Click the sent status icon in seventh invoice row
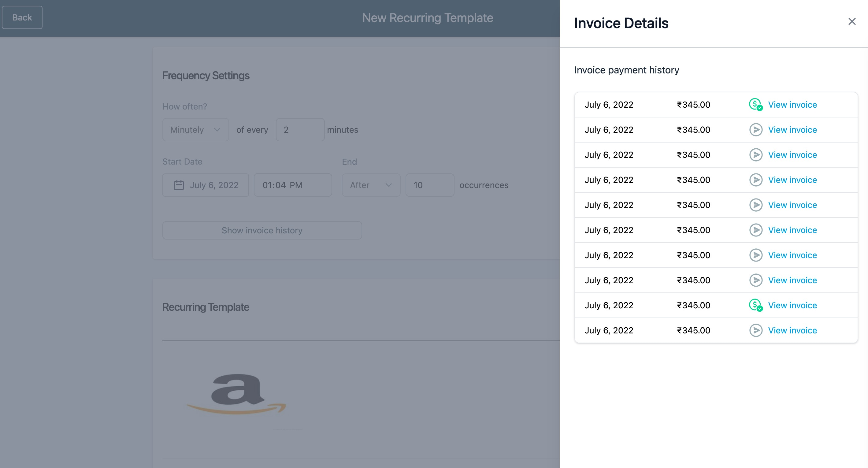868x468 pixels. pyautogui.click(x=755, y=255)
